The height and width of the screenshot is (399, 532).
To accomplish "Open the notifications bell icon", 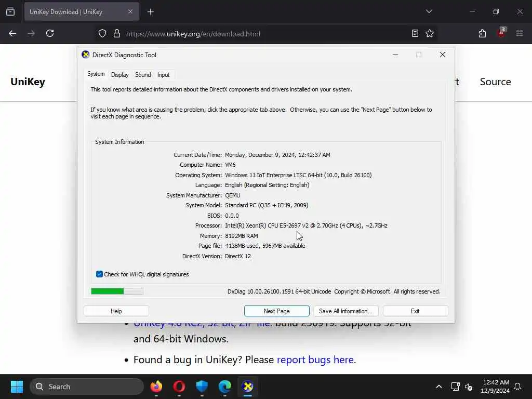I will (517, 387).
